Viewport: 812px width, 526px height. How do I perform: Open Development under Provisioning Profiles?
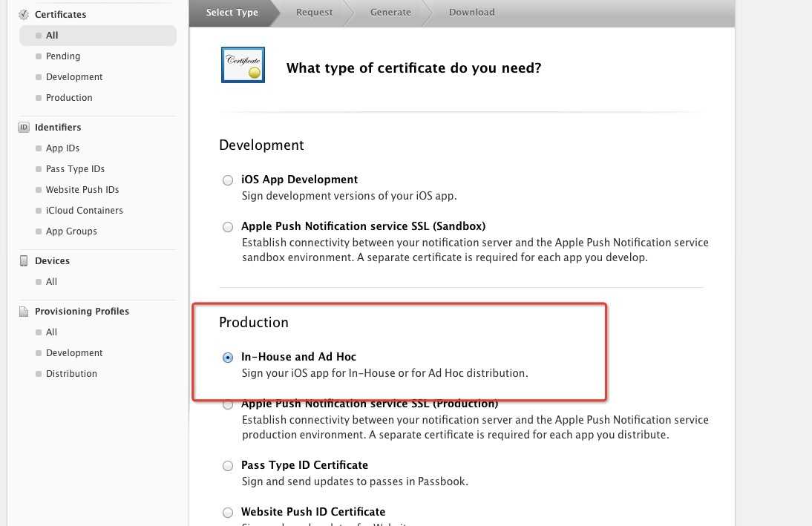(x=74, y=352)
